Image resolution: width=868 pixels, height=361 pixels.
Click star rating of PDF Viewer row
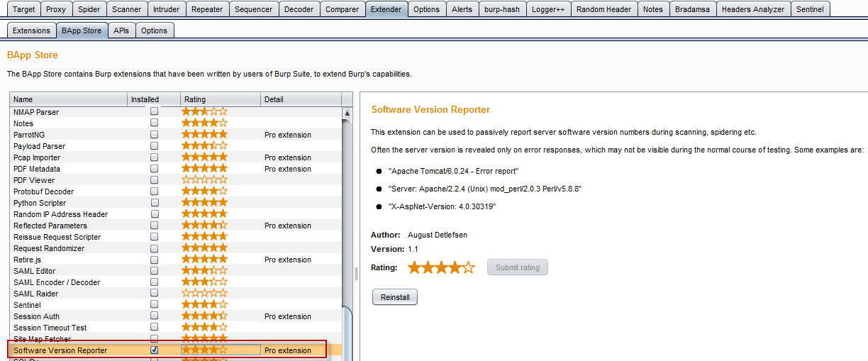click(205, 179)
